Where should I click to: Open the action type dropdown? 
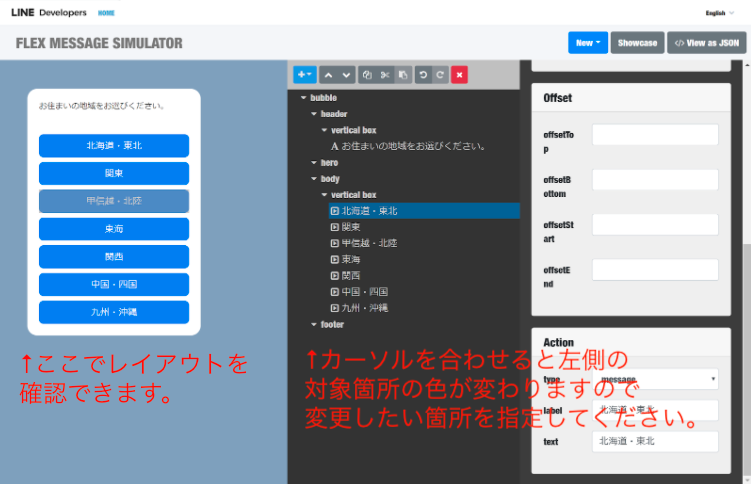tap(655, 379)
